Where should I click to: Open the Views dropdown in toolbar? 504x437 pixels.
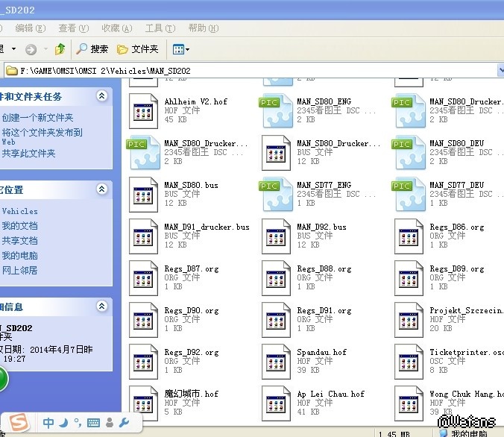click(181, 49)
